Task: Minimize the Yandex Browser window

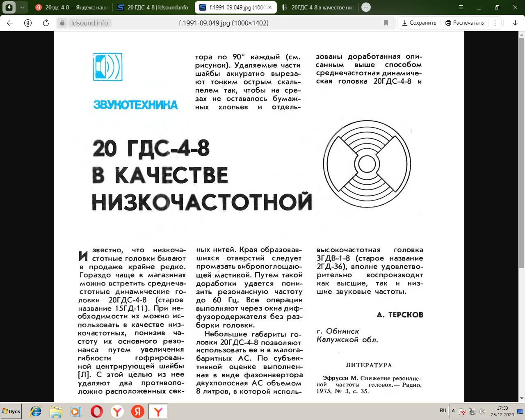Action: pyautogui.click(x=479, y=7)
